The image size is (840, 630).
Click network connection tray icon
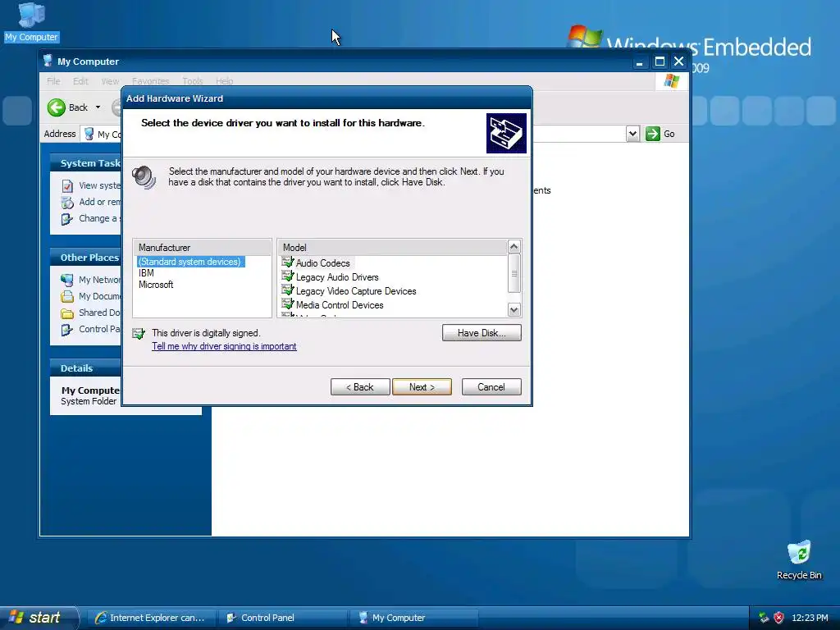coord(764,618)
